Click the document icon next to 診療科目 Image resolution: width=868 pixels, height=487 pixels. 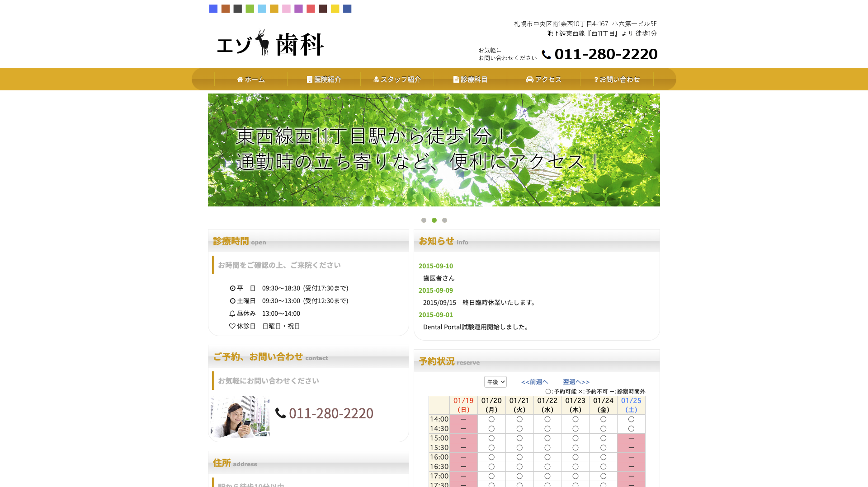click(455, 79)
